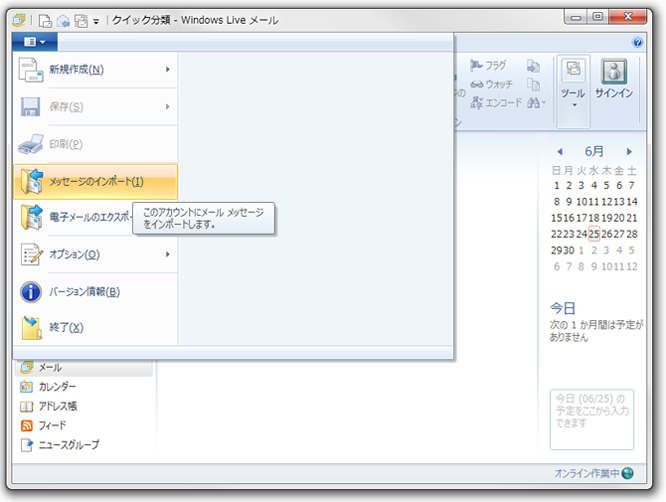The image size is (666, 502).
Task: Click the reply quick access icon
Action: tap(63, 20)
